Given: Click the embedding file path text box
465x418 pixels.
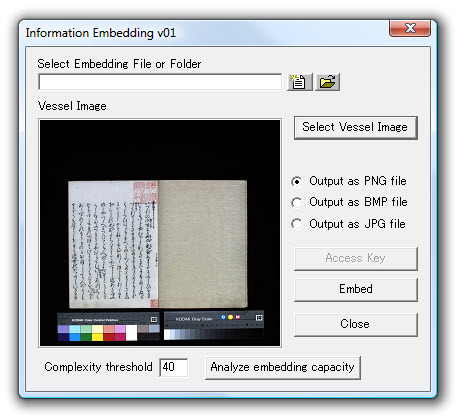Looking at the screenshot, I should (x=160, y=82).
